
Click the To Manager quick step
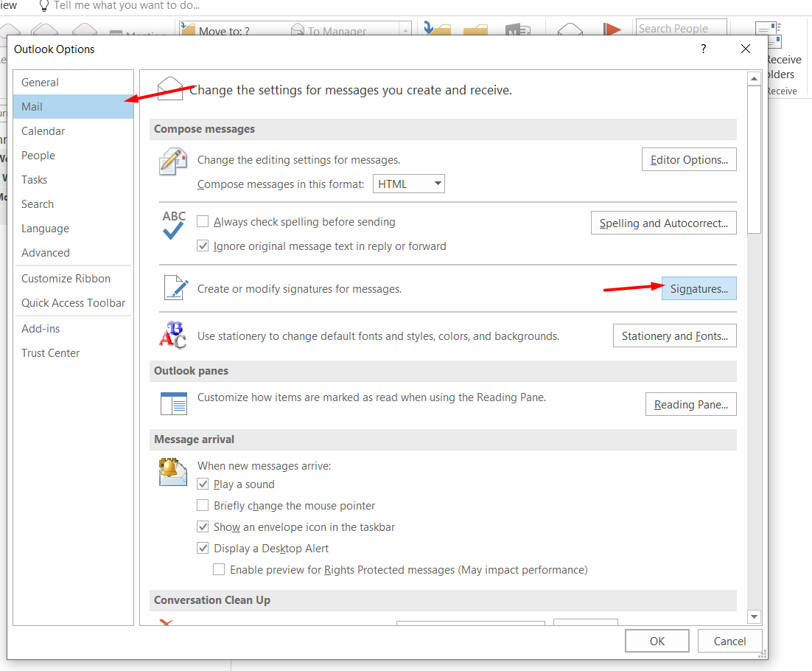(x=329, y=29)
